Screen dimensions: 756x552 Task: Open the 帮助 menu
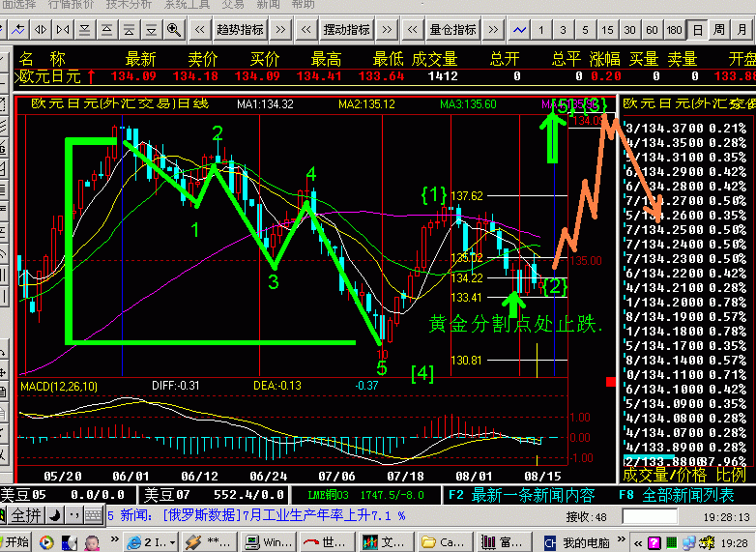[x=303, y=5]
